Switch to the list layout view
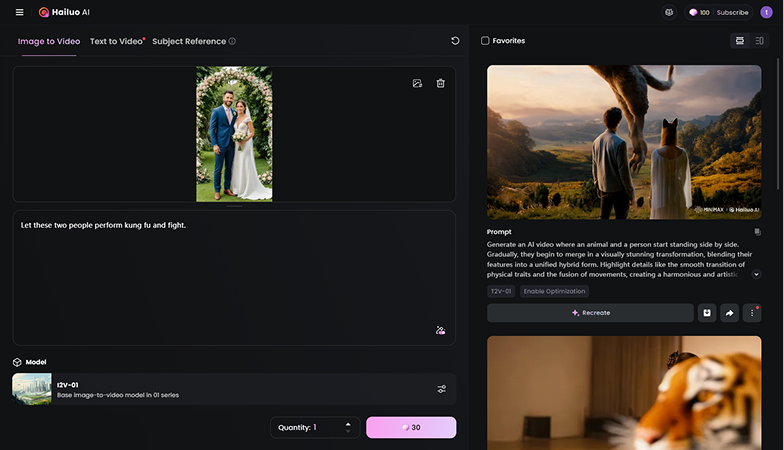784x450 pixels. 760,41
